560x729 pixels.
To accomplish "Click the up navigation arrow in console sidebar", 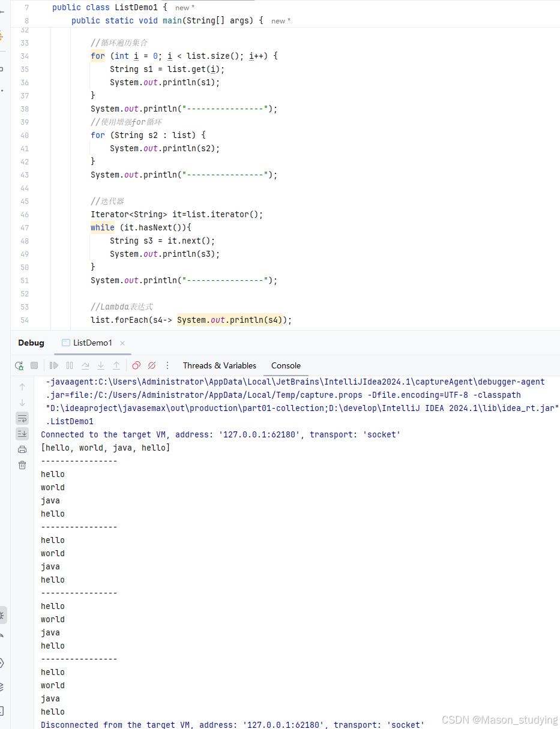I will [22, 387].
